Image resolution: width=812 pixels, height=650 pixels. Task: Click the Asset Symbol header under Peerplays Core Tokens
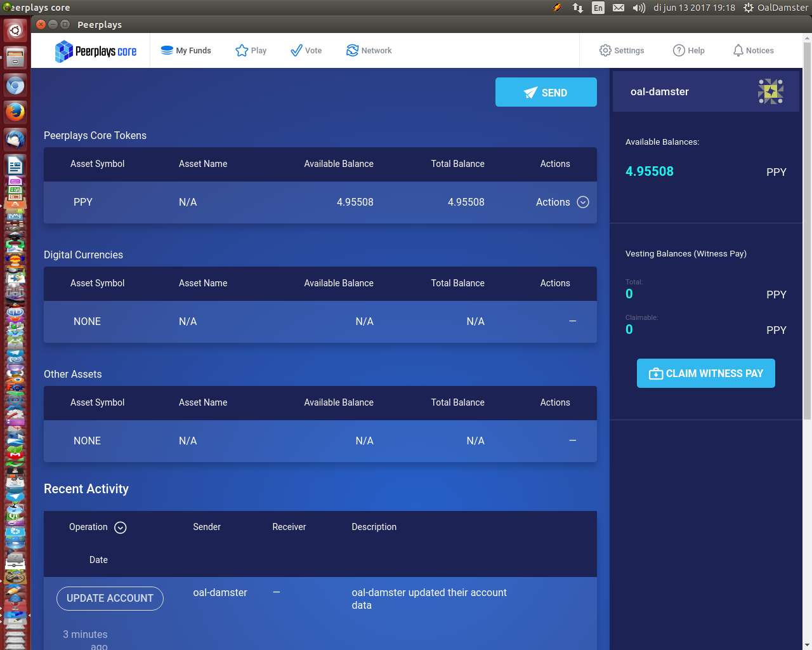[x=97, y=164]
